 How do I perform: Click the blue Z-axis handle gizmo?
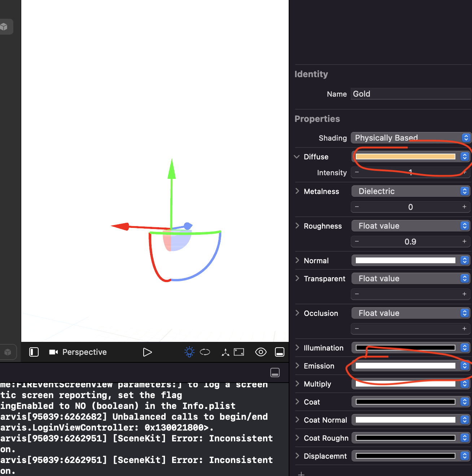point(188,226)
